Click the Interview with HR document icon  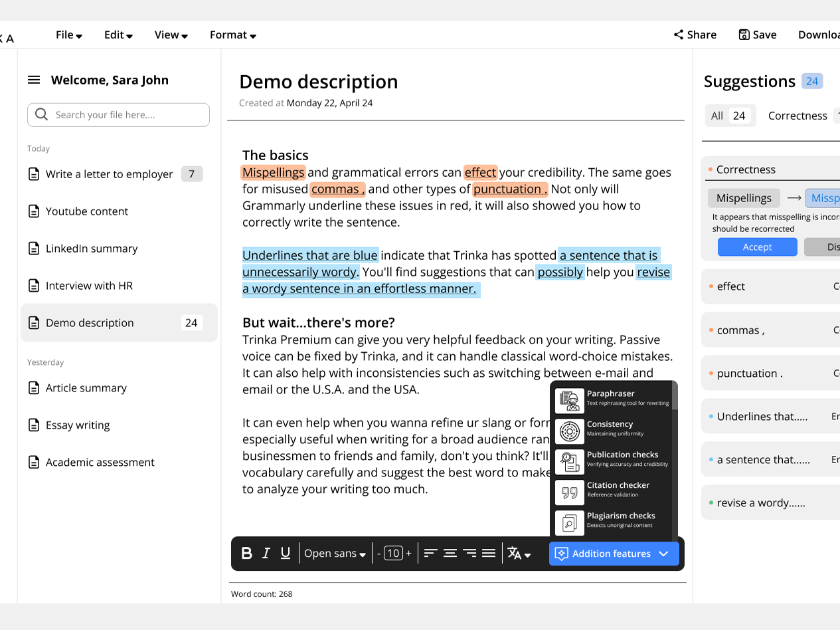coord(33,286)
